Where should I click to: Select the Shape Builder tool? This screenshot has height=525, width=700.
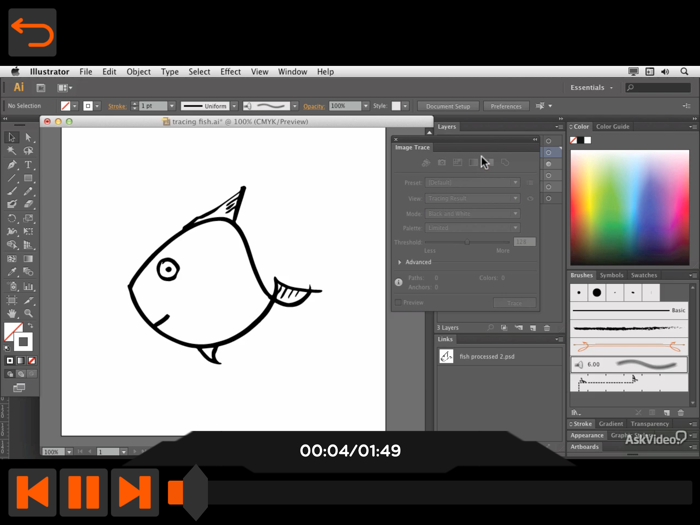point(12,245)
